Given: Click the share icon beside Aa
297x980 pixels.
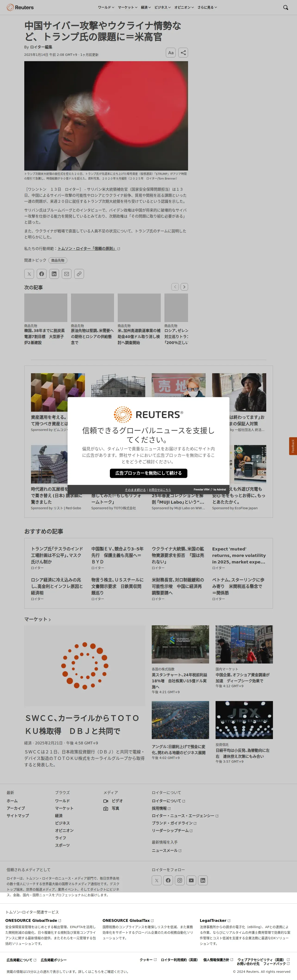Looking at the screenshot, I should click(183, 53).
